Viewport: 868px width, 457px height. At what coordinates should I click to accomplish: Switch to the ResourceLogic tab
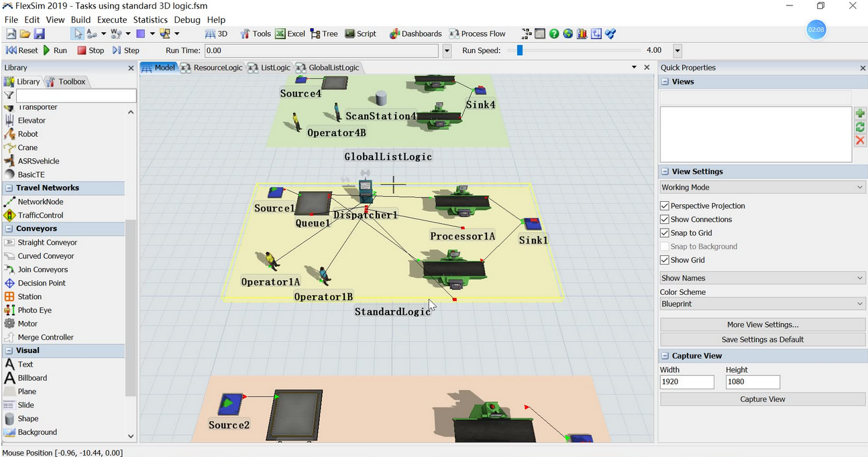click(212, 68)
